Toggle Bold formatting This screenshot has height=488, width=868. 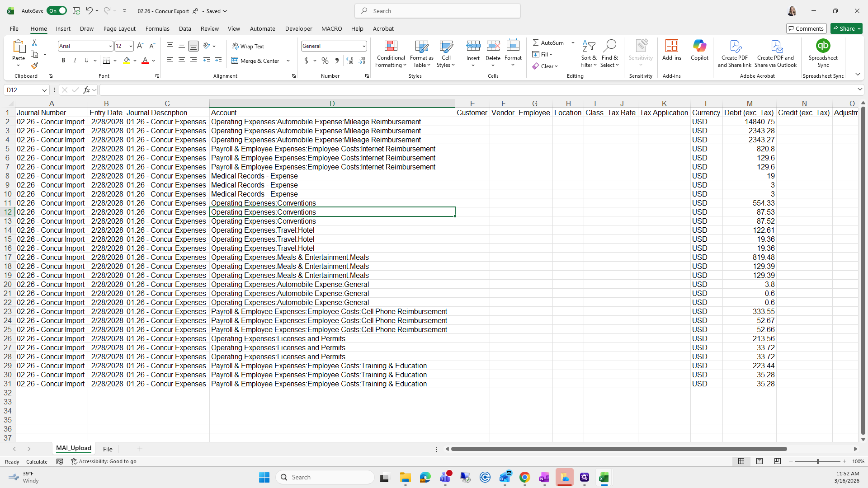coord(63,61)
